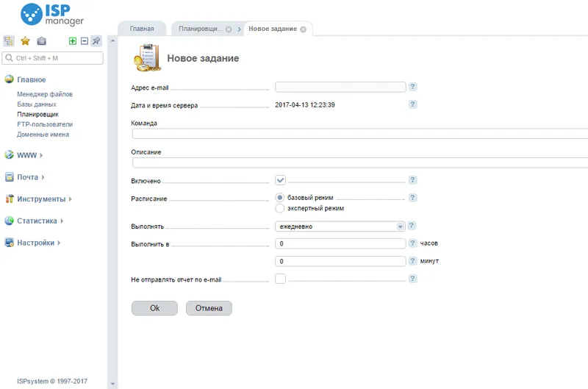Open the favorites star icon

[25, 41]
